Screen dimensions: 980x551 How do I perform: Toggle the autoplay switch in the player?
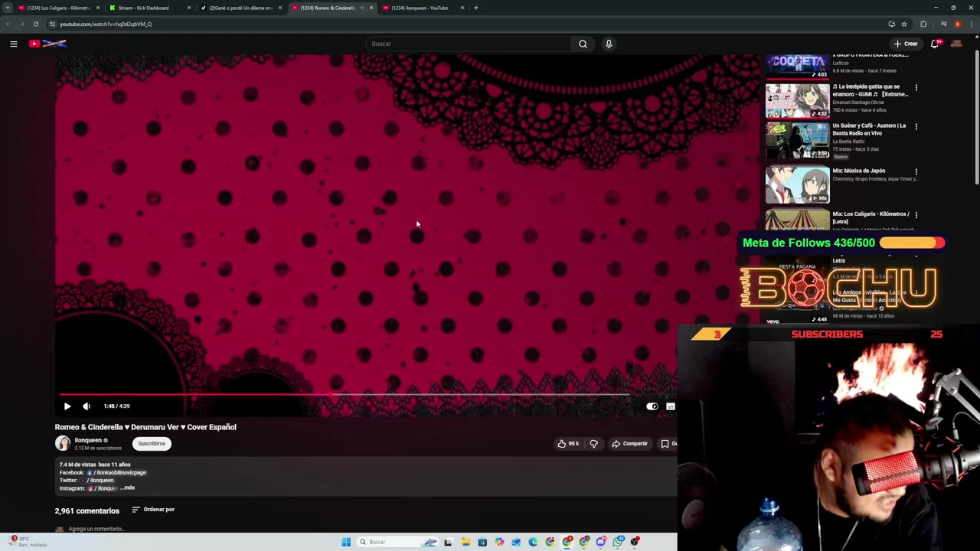point(652,406)
